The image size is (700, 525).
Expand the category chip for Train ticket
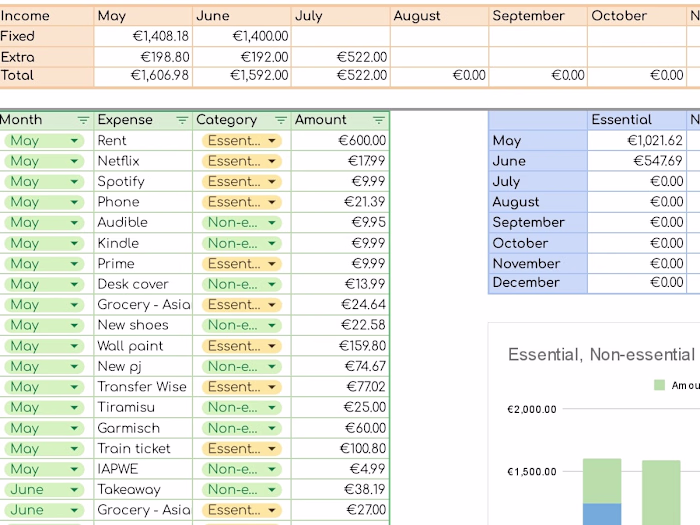272,449
